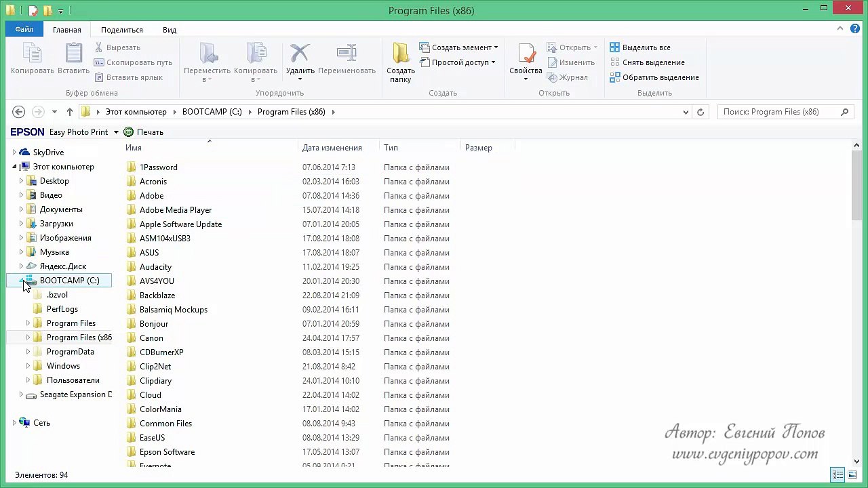Select Яндекс.Диск in the navigation pane
Screen dimensions: 868x488
(63, 266)
